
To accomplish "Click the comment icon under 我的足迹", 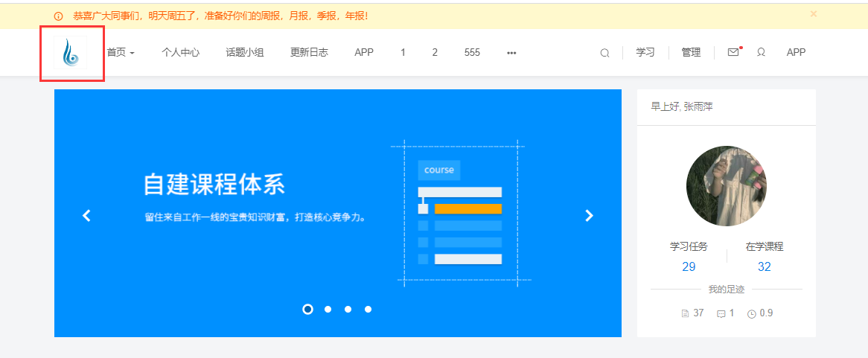I will point(721,313).
